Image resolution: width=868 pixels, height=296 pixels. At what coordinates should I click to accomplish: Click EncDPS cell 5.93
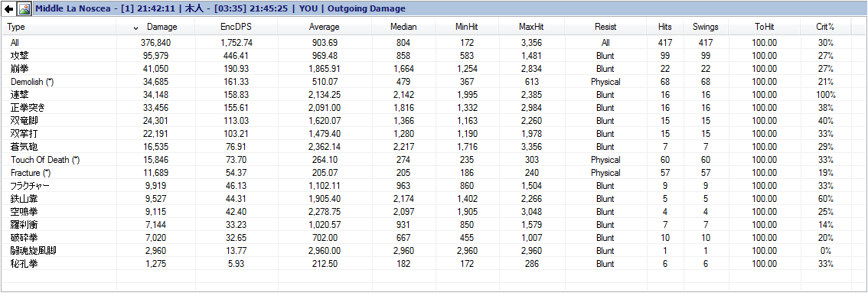pyautogui.click(x=237, y=263)
